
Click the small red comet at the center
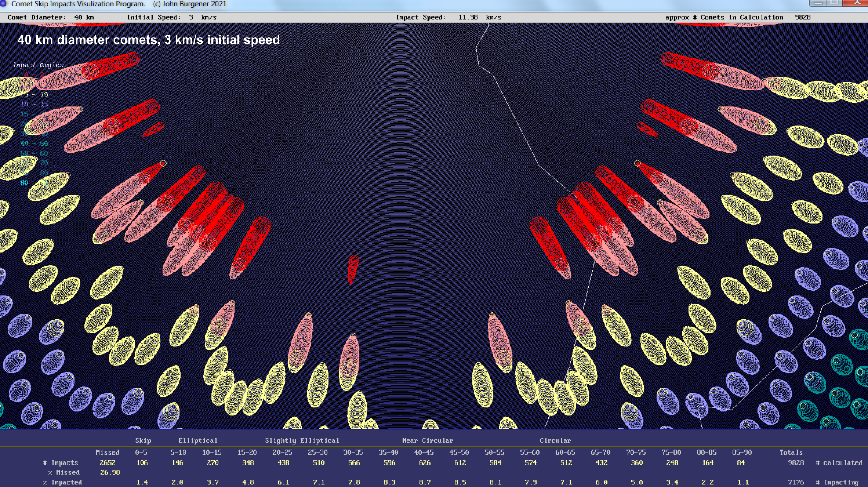353,268
